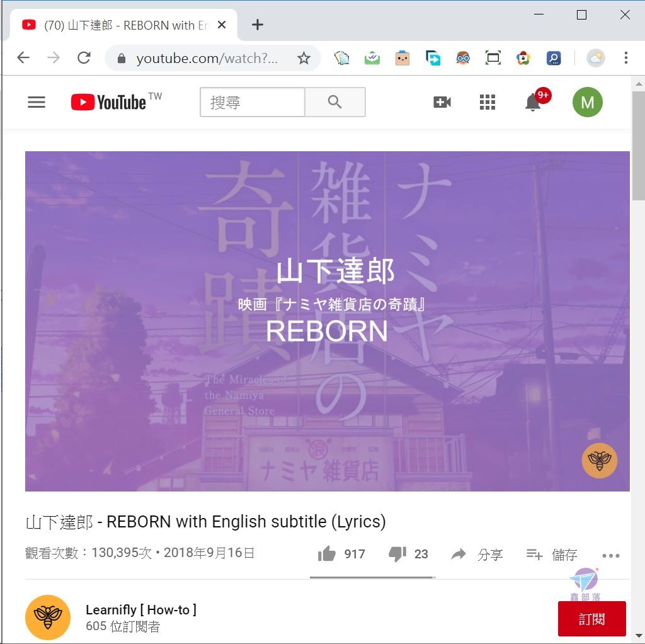Open the YouTube hamburger guide menu

(37, 102)
